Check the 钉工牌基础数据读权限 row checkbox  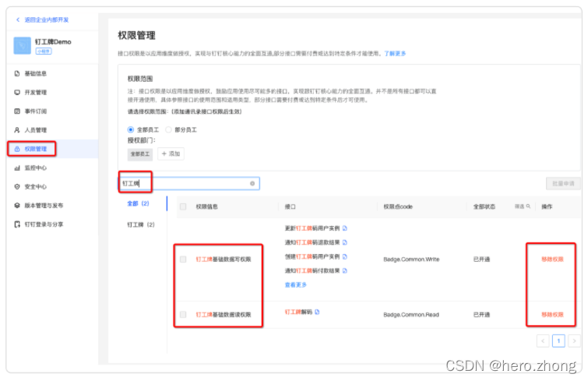[x=183, y=315]
